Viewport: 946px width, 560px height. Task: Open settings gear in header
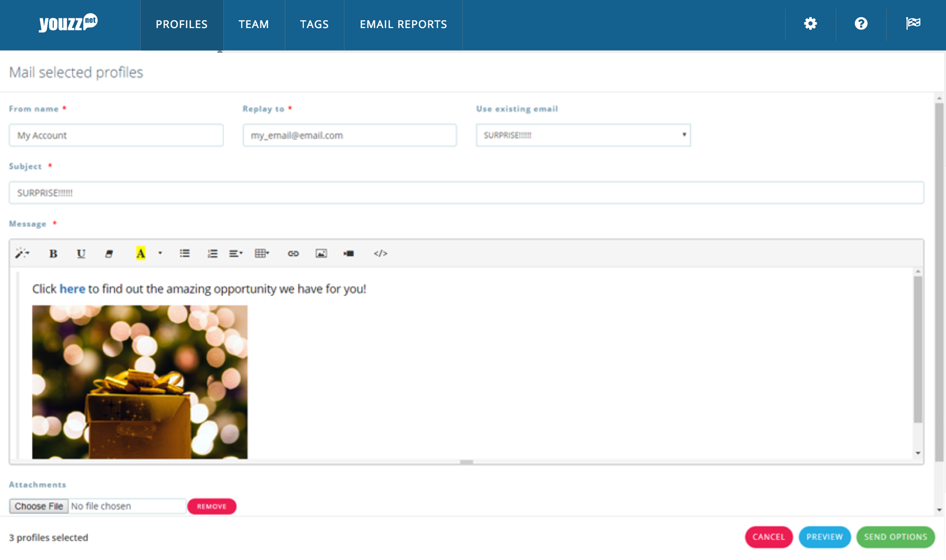pos(810,24)
